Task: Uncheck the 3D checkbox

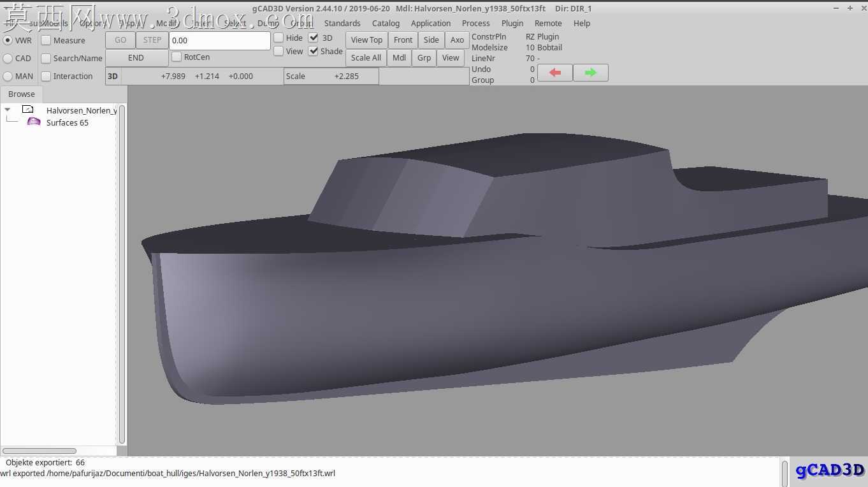Action: point(314,38)
